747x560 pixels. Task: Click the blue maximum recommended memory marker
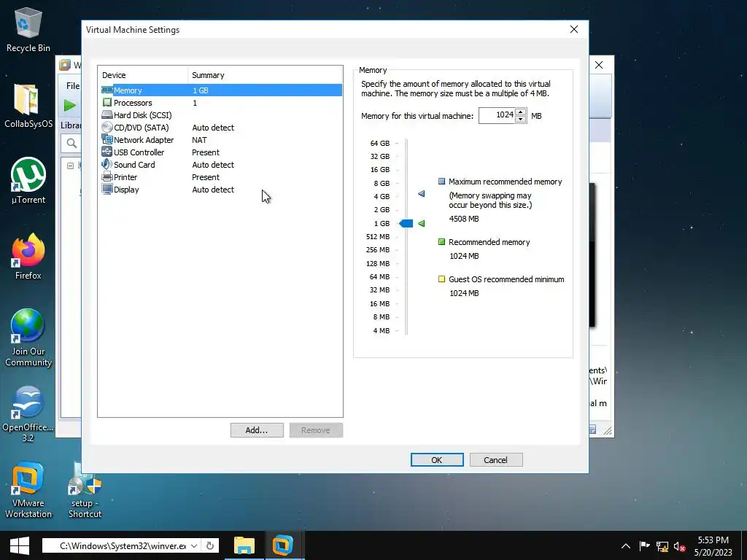(x=421, y=193)
